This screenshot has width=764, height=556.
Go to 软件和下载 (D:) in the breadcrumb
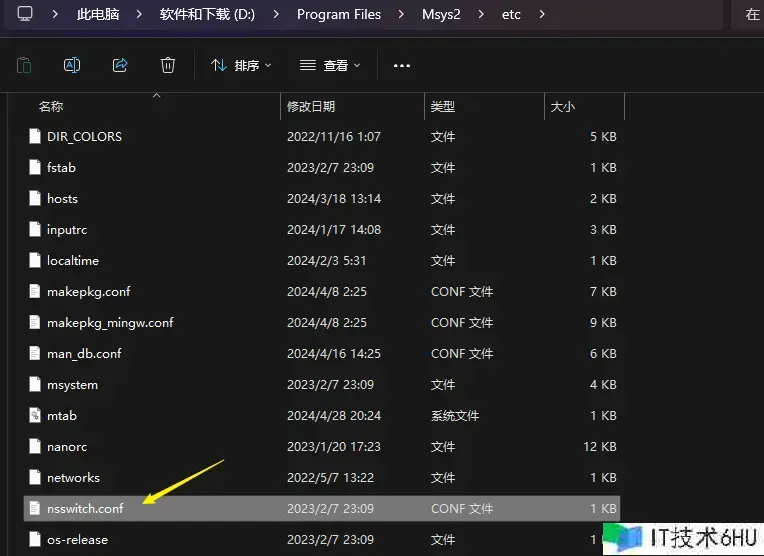pyautogui.click(x=208, y=14)
